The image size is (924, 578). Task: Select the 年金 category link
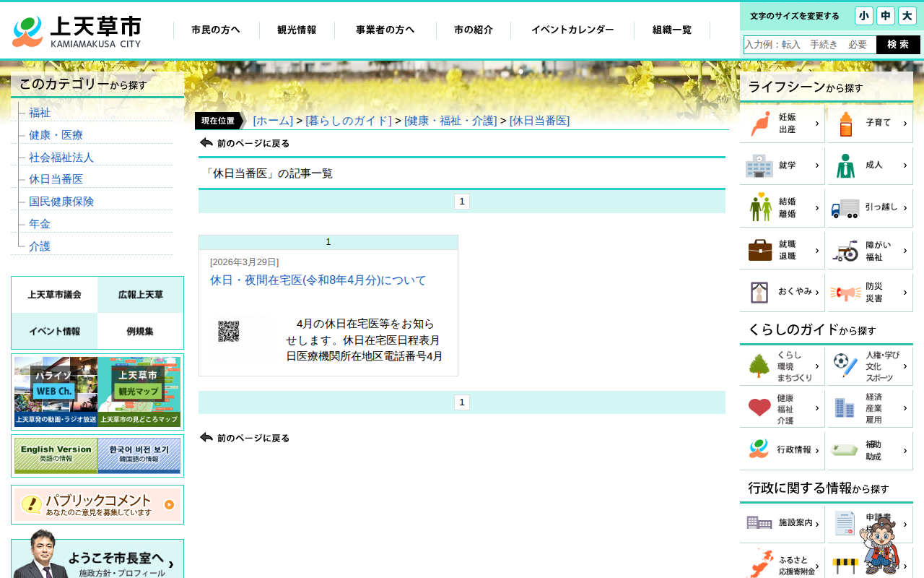tap(40, 224)
